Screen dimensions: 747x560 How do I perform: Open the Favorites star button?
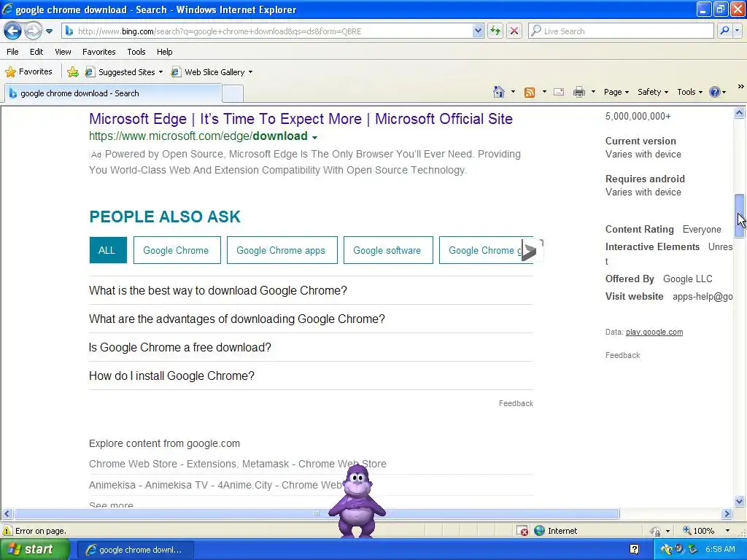[28, 72]
